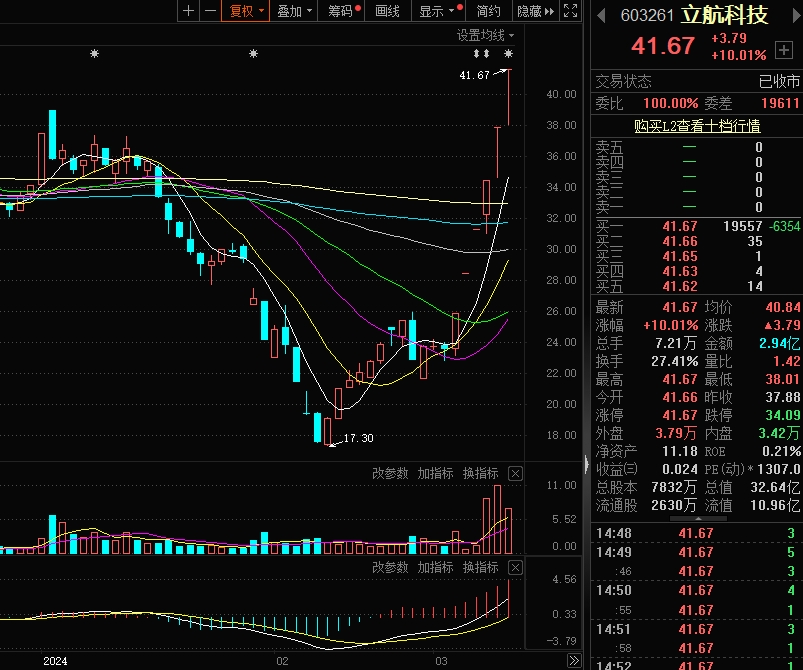Click 加指标 in MACD indicator panel
The image size is (803, 670).
(x=435, y=567)
